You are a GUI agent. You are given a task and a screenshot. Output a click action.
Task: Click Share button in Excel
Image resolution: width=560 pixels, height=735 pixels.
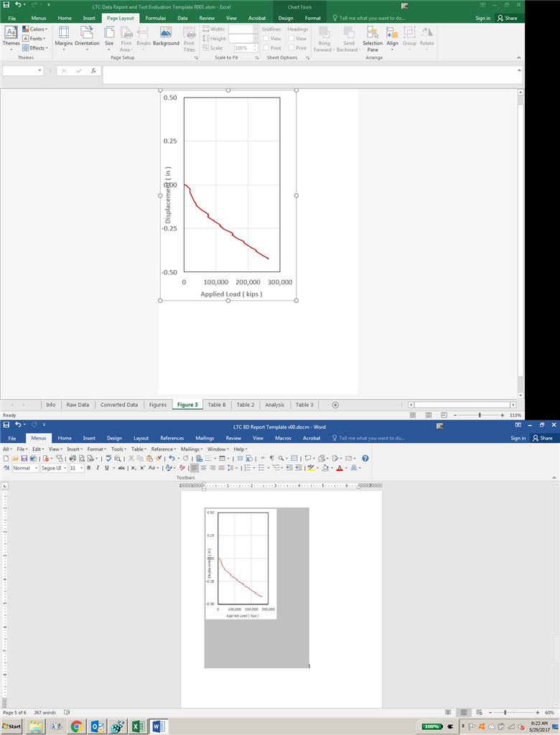pyautogui.click(x=508, y=18)
